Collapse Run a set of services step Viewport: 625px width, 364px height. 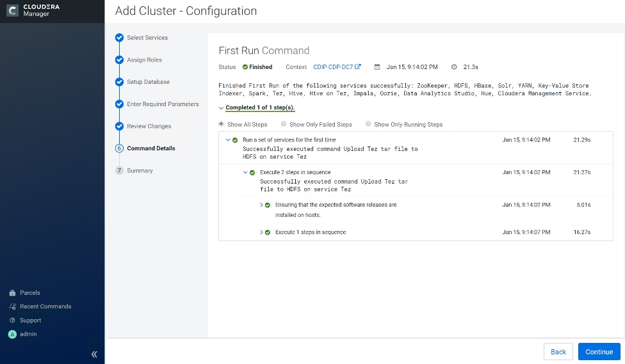coord(228,140)
